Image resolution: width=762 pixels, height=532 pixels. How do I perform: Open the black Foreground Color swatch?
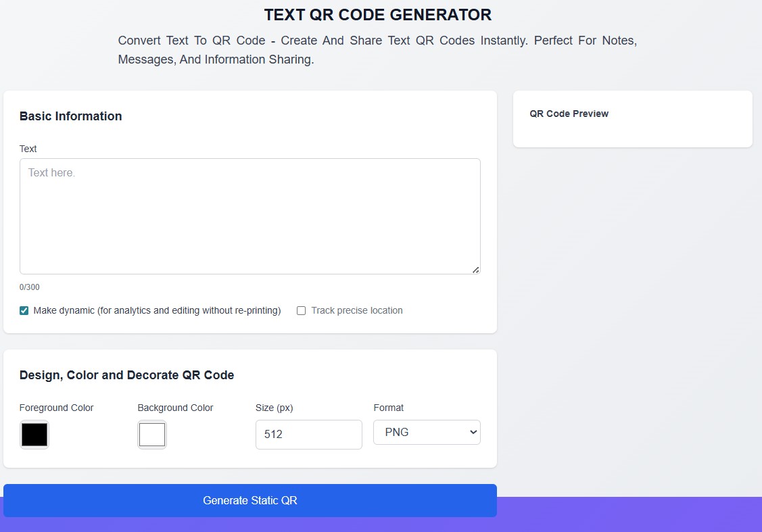[x=34, y=435]
